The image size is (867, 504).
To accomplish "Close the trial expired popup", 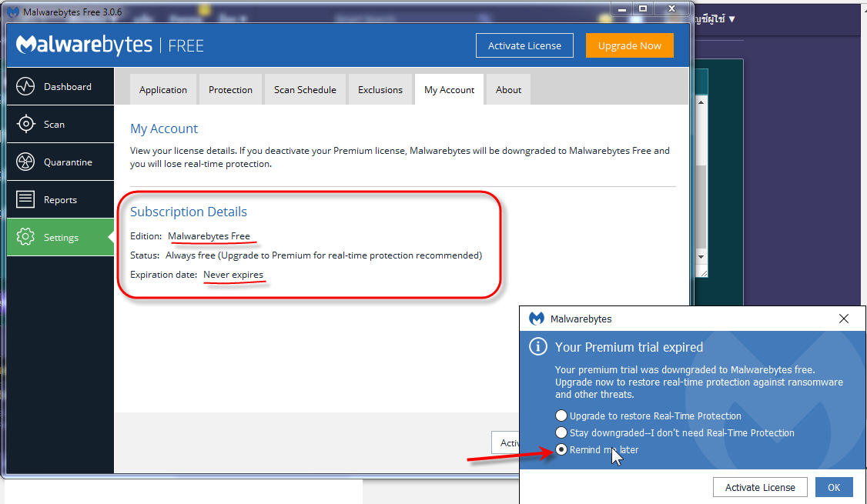I will pos(844,319).
